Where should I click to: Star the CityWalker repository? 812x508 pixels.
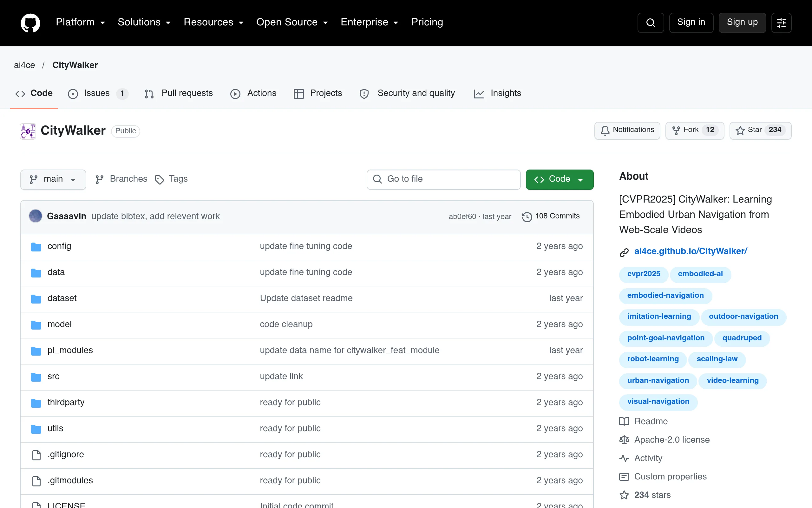760,130
